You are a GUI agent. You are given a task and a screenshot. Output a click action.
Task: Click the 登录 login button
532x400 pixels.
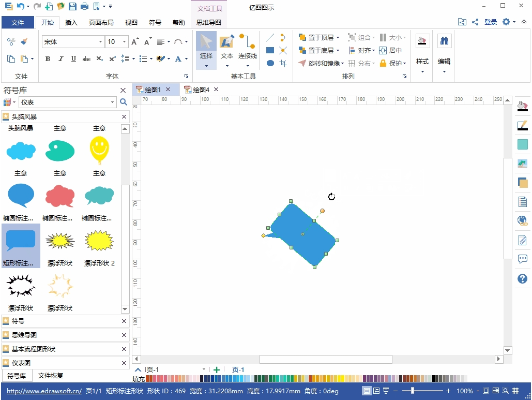tap(491, 22)
